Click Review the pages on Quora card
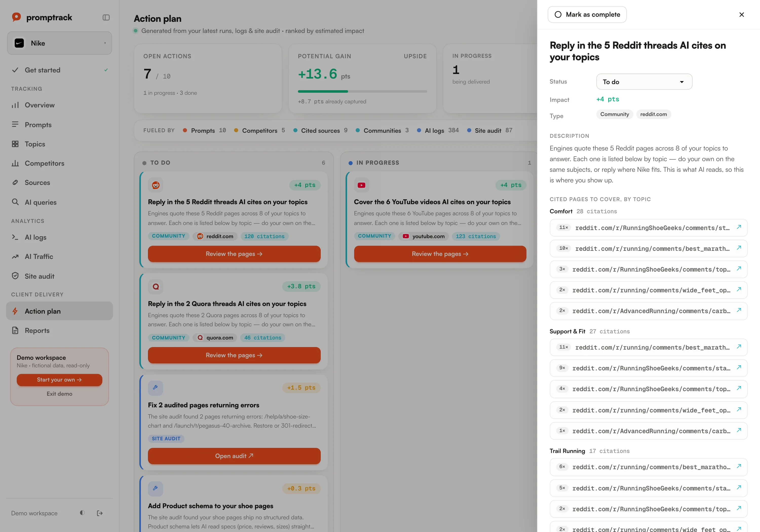 (x=234, y=355)
